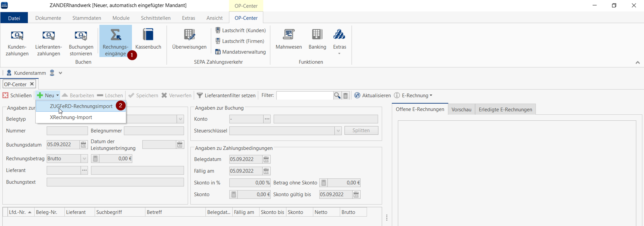644x226 pixels.
Task: Open the Skonto calculator icon
Action: tap(234, 194)
